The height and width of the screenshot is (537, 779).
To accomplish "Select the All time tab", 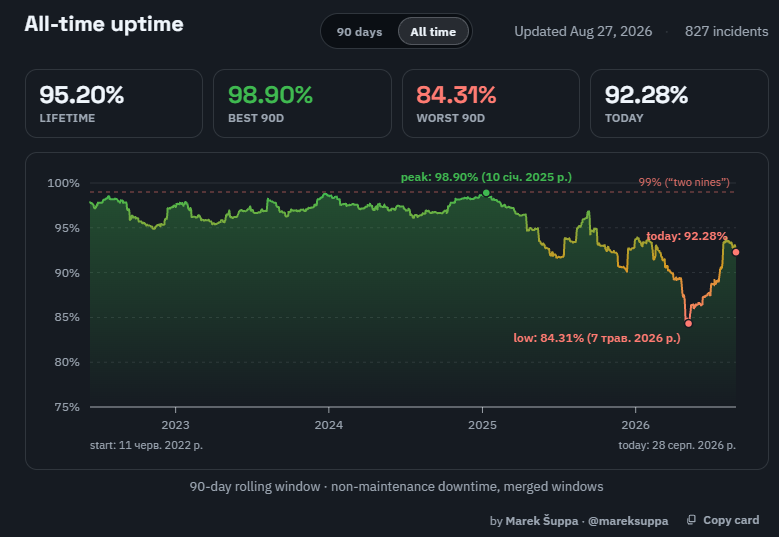I will [x=433, y=32].
